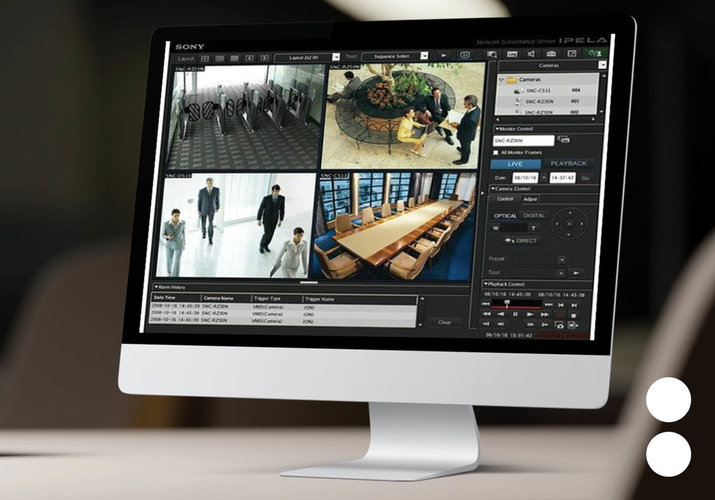Viewport: 715px width, 500px height.
Task: Click the monitor icon beside SNC-RZ30N field
Action: [565, 140]
